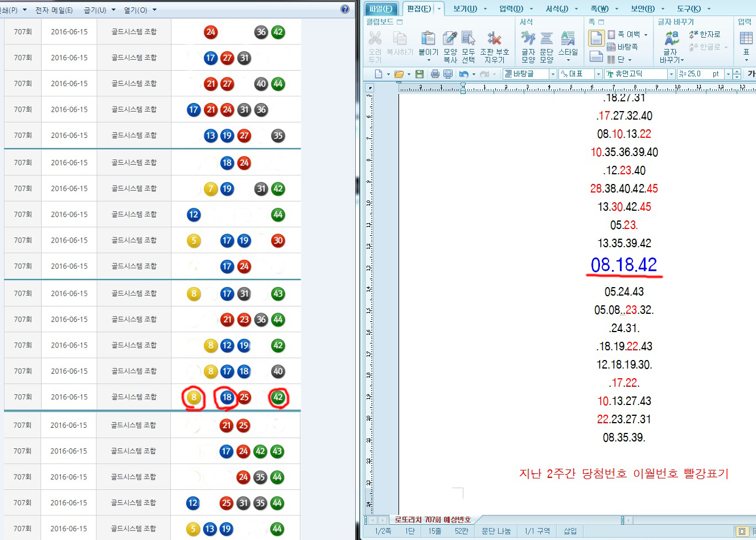Click the print icon in quick toolbar
This screenshot has width=756, height=540.
point(435,74)
